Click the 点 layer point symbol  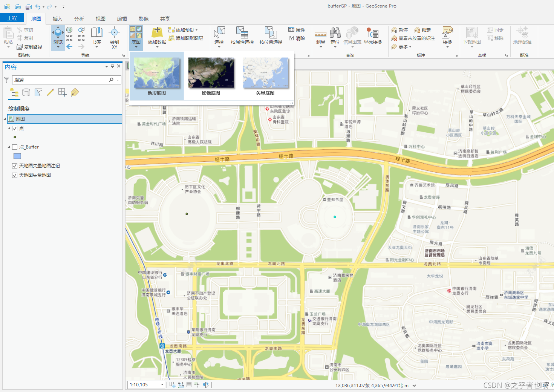coord(15,137)
